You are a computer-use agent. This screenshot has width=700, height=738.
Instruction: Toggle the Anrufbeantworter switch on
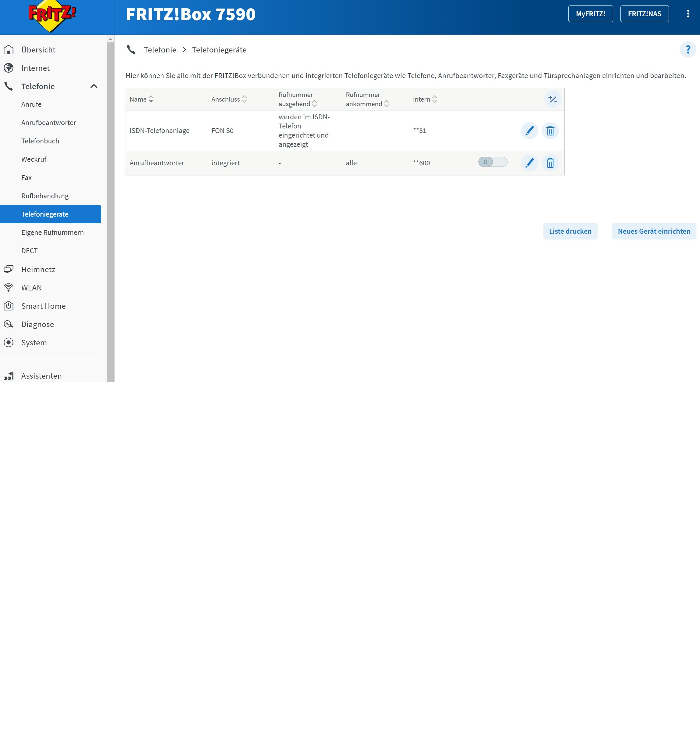pos(493,162)
